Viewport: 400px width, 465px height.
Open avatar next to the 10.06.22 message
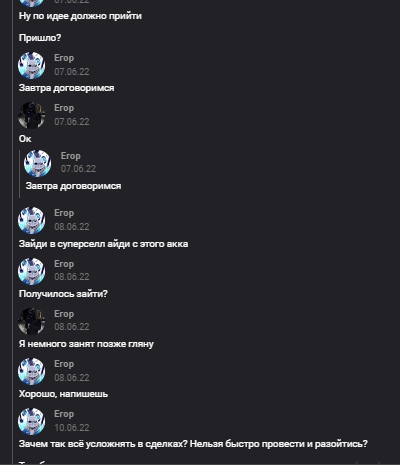(x=31, y=421)
